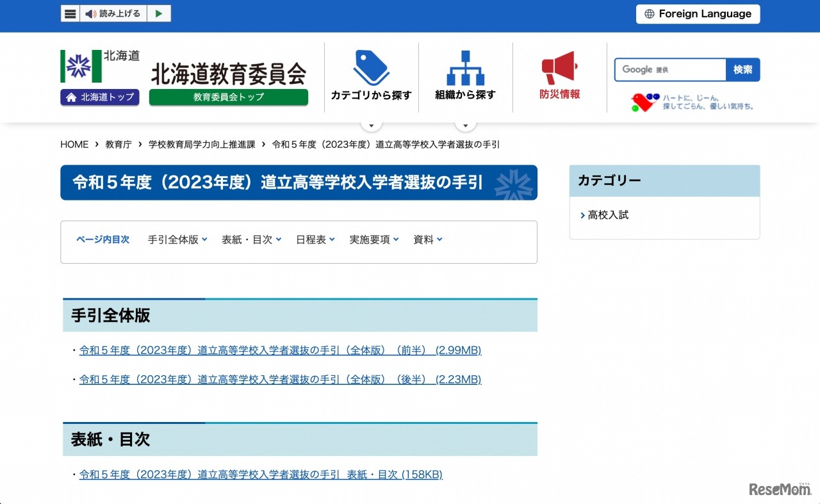Screen dimensions: 820x504
Task: Click the organization chart icon
Action: 466,68
